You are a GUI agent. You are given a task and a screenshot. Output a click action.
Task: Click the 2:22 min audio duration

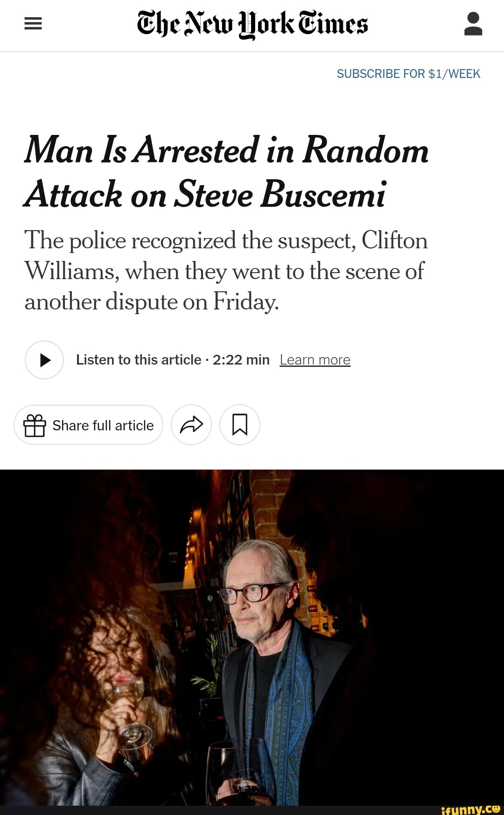241,360
